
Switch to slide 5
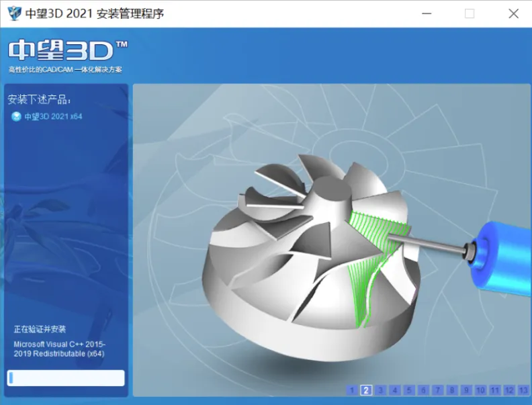pos(409,390)
